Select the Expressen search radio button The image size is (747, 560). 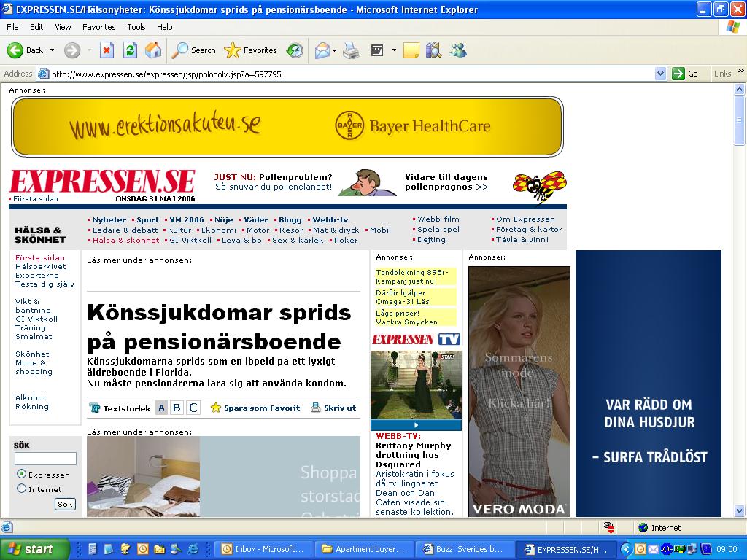tap(21, 474)
